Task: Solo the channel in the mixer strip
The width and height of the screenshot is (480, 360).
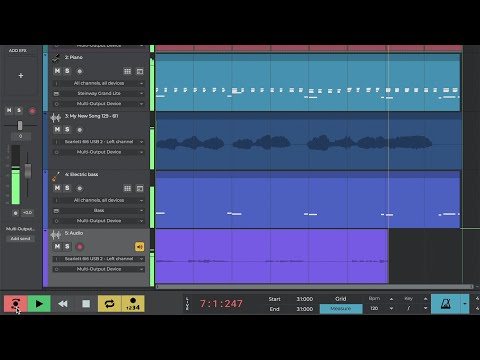Action: [19, 110]
